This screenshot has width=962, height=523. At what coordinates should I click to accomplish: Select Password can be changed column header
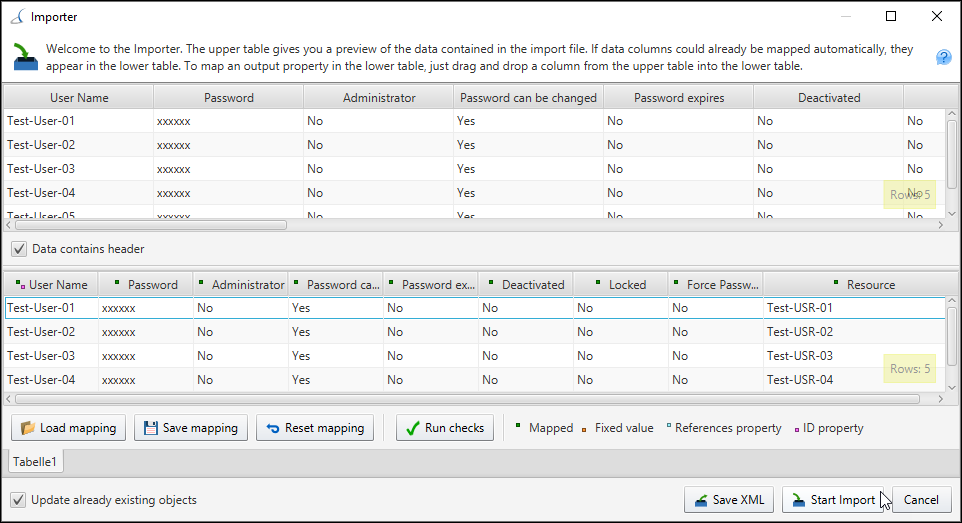point(528,98)
